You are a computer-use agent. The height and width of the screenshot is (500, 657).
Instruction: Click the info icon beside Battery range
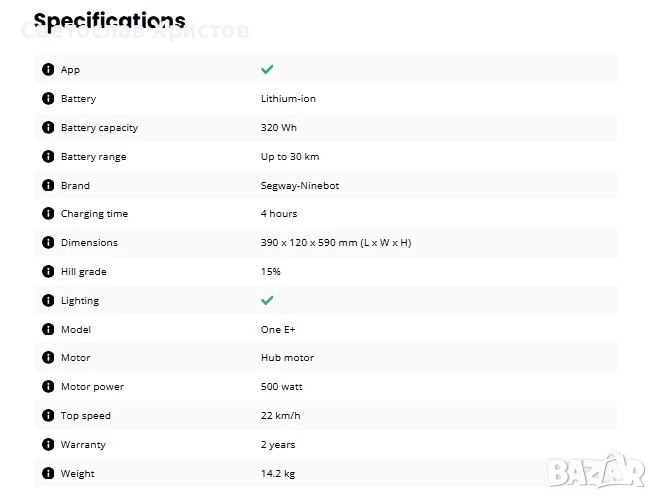[x=47, y=157]
